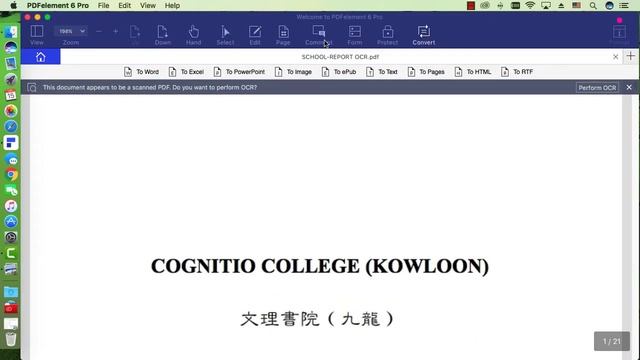Convert document To ePub
This screenshot has width=640, height=360.
pos(339,72)
